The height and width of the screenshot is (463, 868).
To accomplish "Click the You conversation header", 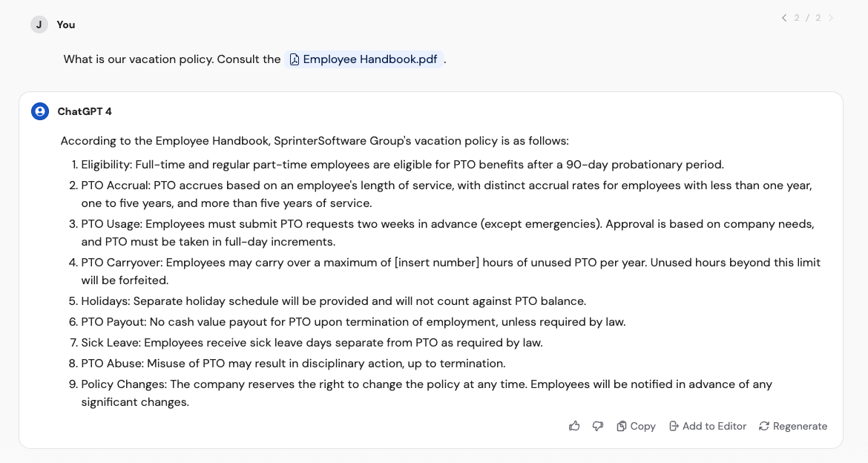I will [x=65, y=24].
